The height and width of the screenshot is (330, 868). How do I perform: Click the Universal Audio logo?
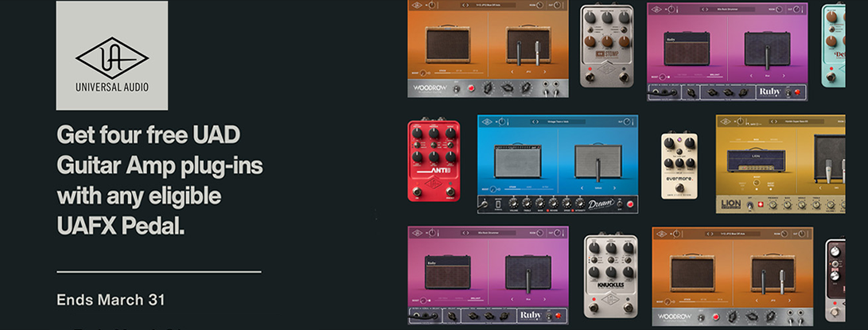[x=112, y=56]
